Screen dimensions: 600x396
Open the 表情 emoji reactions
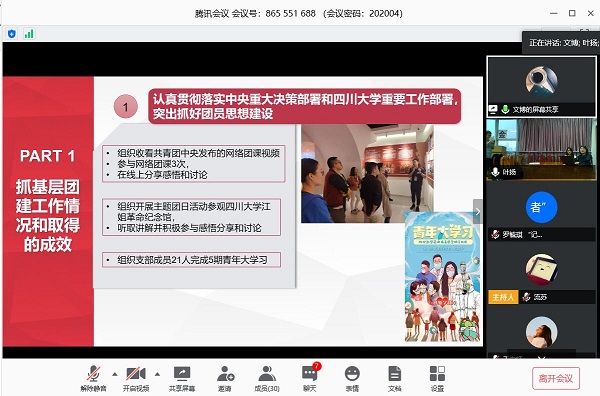(x=352, y=373)
